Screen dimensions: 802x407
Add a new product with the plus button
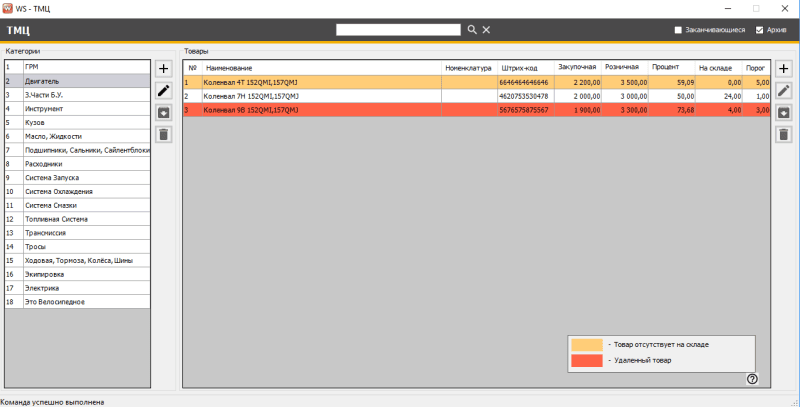[x=784, y=69]
